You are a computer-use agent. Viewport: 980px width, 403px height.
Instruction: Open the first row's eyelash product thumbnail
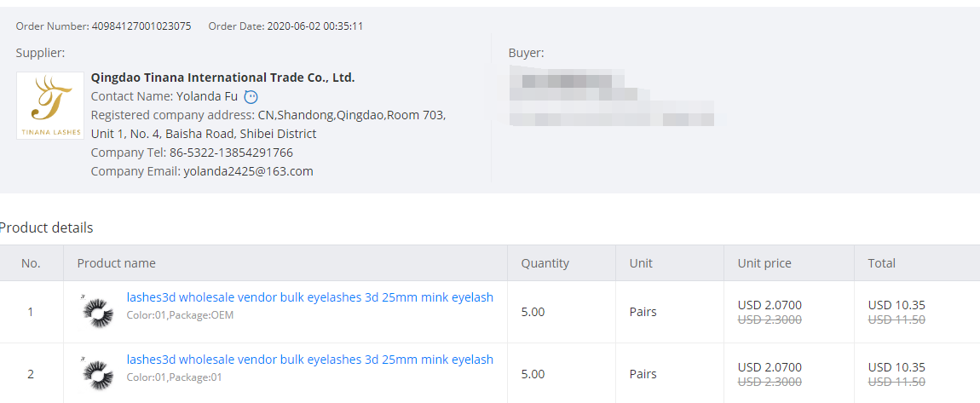(x=97, y=311)
